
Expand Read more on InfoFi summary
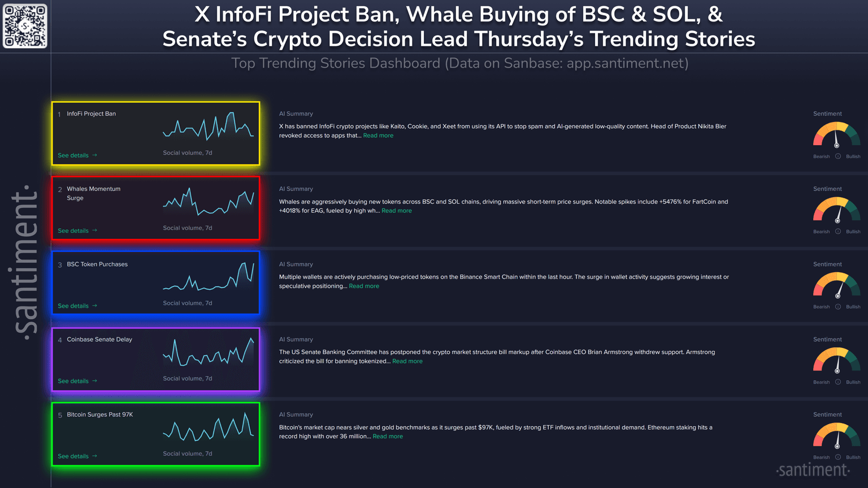[x=378, y=136]
